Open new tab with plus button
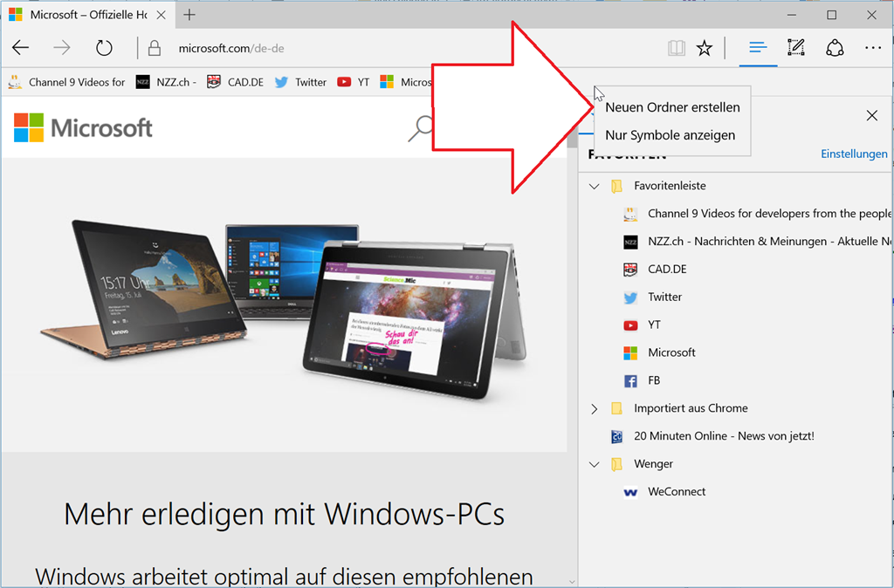This screenshot has height=588, width=894. click(189, 15)
